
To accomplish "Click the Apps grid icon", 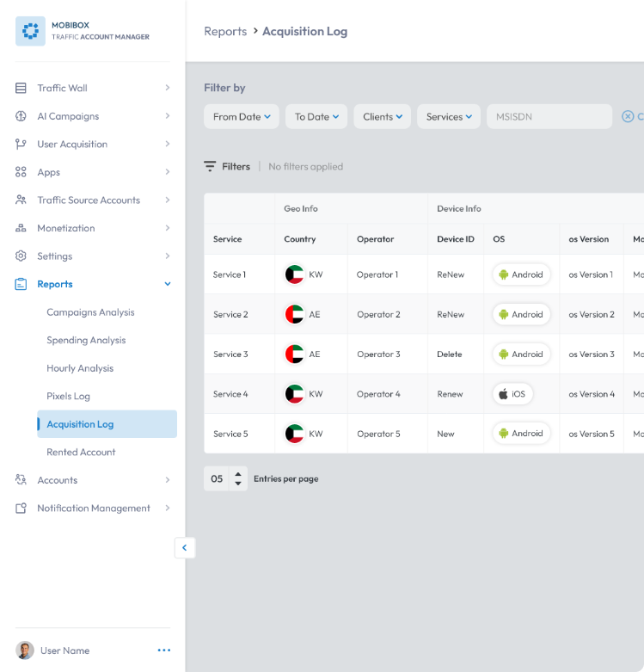I will [21, 172].
